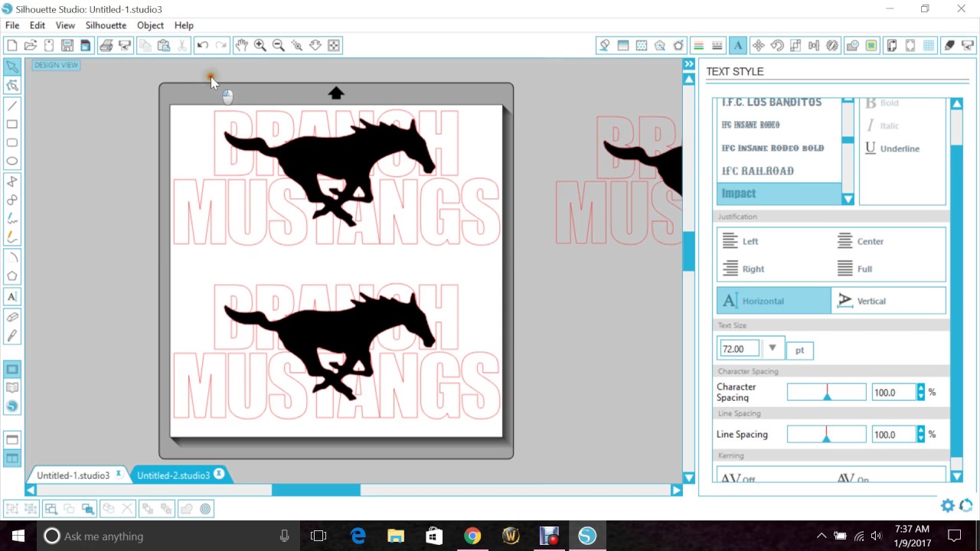980x551 pixels.
Task: Zoom in using the magnifier plus icon
Action: (260, 45)
